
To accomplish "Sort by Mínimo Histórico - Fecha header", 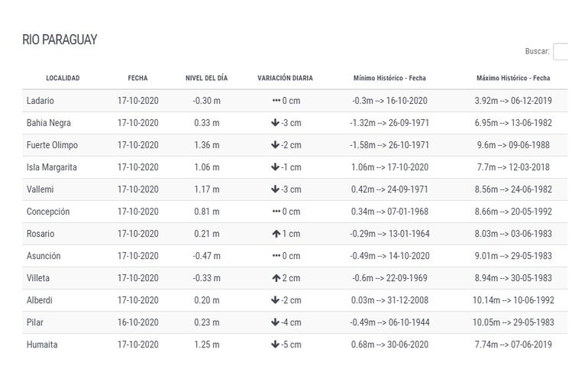I will click(x=389, y=78).
